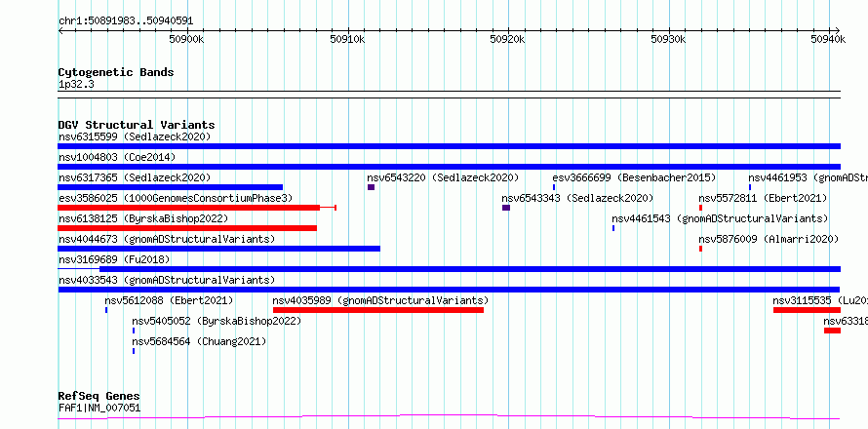The image size is (868, 429).
Task: Click the blue nsv5684564 marker
Action: click(134, 351)
